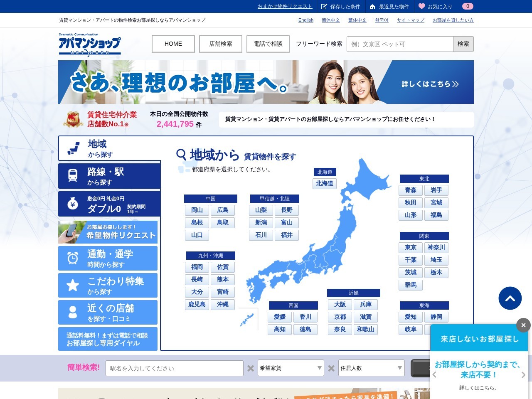Select 東京 prefecture button
532x399 pixels.
click(411, 247)
